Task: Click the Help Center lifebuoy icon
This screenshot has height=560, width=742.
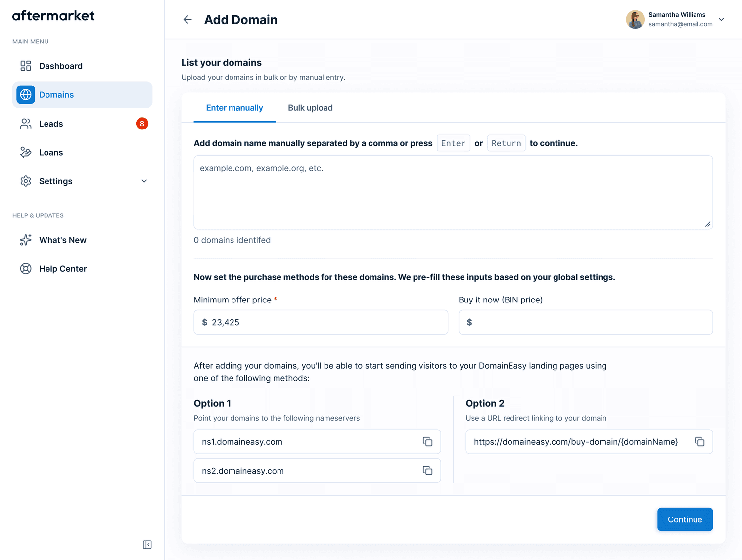Action: tap(26, 269)
